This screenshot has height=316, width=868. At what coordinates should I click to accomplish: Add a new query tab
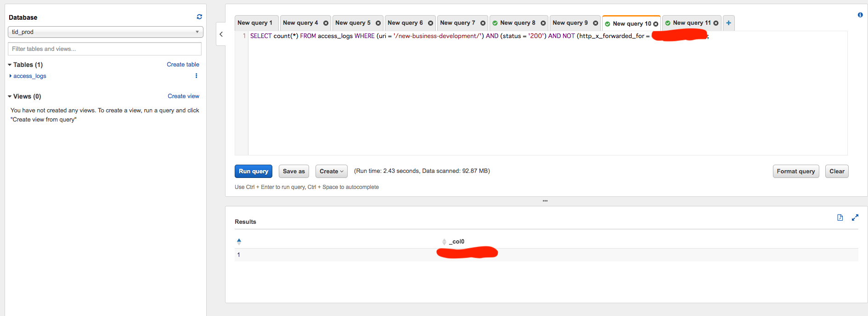(728, 23)
